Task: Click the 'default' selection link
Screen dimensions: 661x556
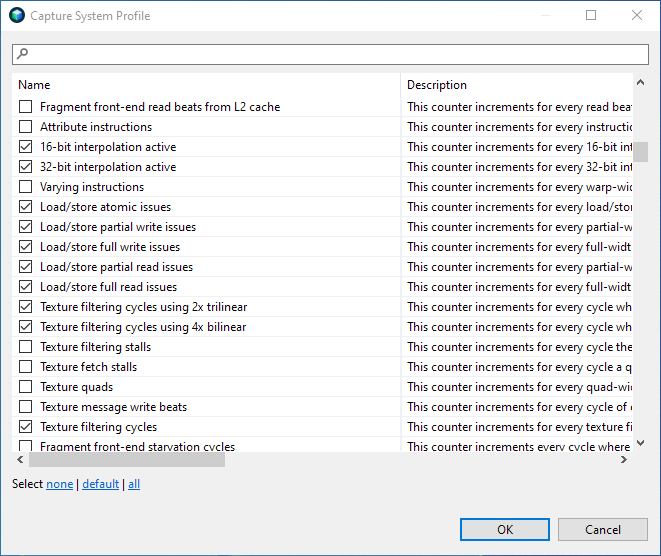Action: (x=100, y=484)
